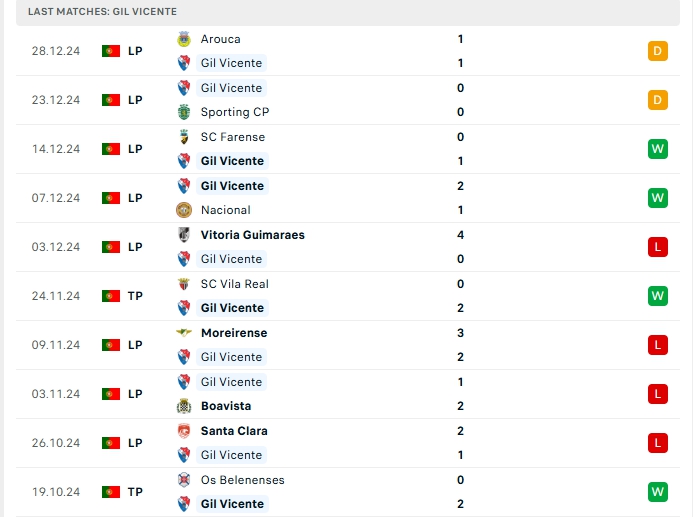Open the Santa Clara team link
This screenshot has height=517, width=693.
pos(234,431)
